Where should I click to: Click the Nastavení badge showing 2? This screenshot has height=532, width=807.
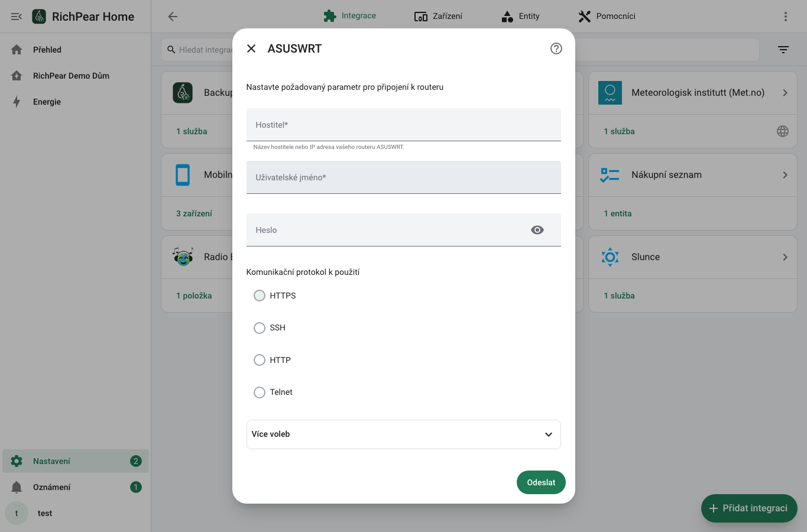136,461
